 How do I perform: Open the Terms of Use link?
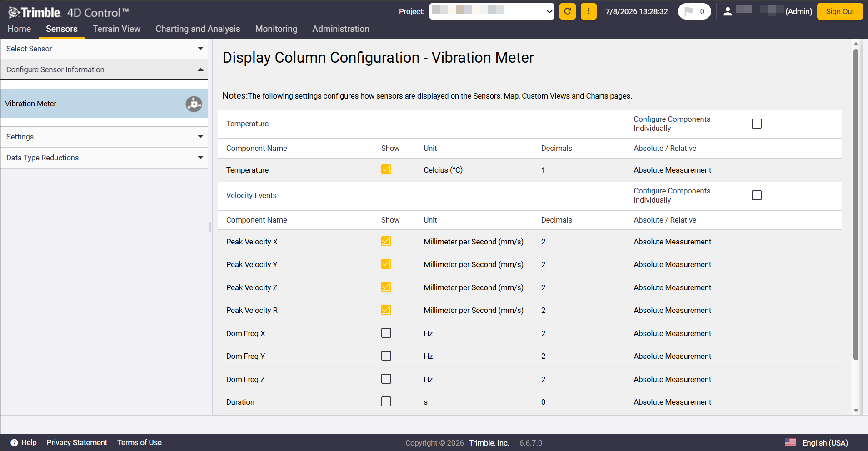[140, 442]
